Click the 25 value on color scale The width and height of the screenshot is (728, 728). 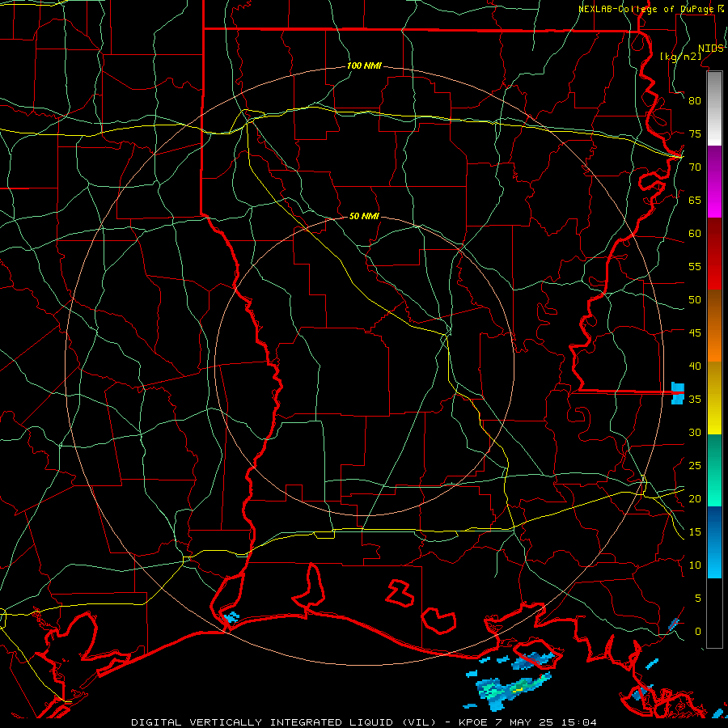695,466
